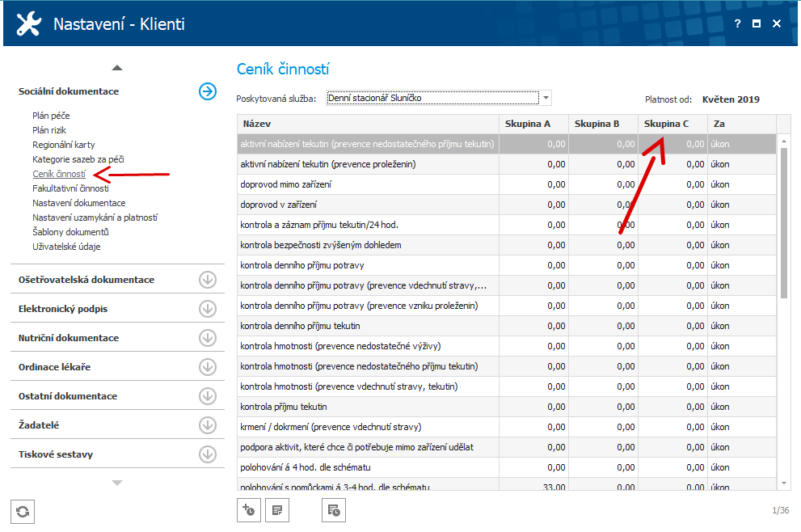Select row 'kontrola denního příjmu potravy'
The height and width of the screenshot is (532, 801).
coord(507,265)
